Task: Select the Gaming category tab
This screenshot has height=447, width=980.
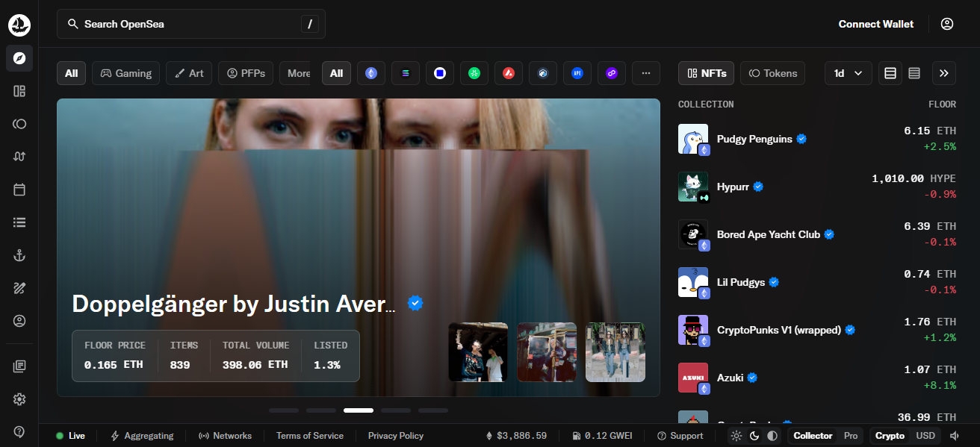Action: pos(126,73)
